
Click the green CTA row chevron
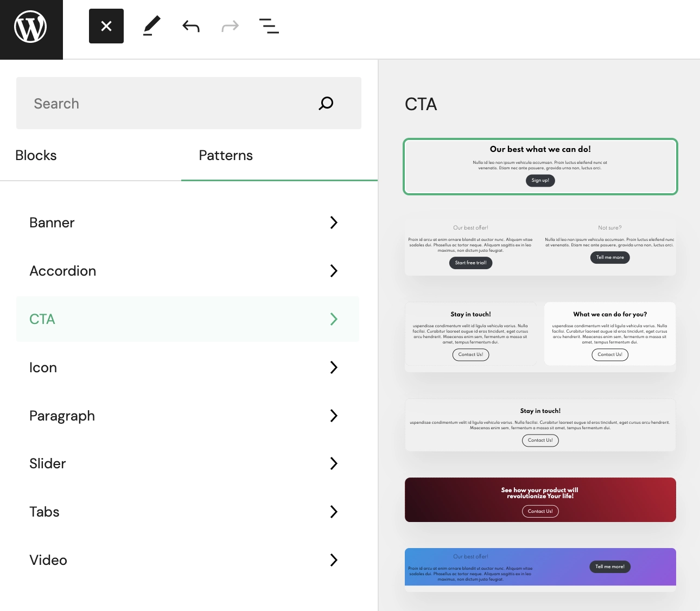[x=334, y=319]
